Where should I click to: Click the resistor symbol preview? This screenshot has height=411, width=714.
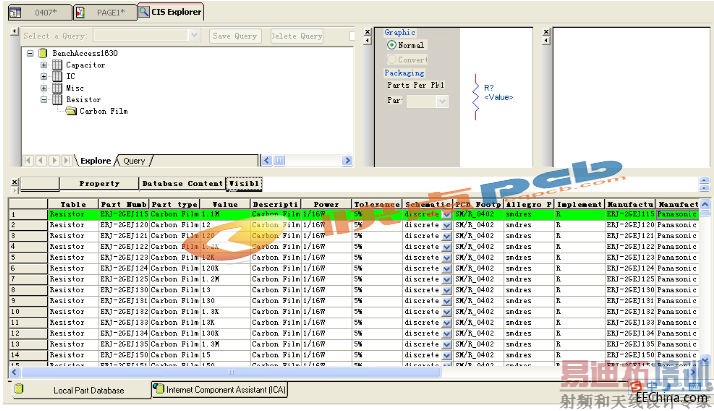[476, 97]
